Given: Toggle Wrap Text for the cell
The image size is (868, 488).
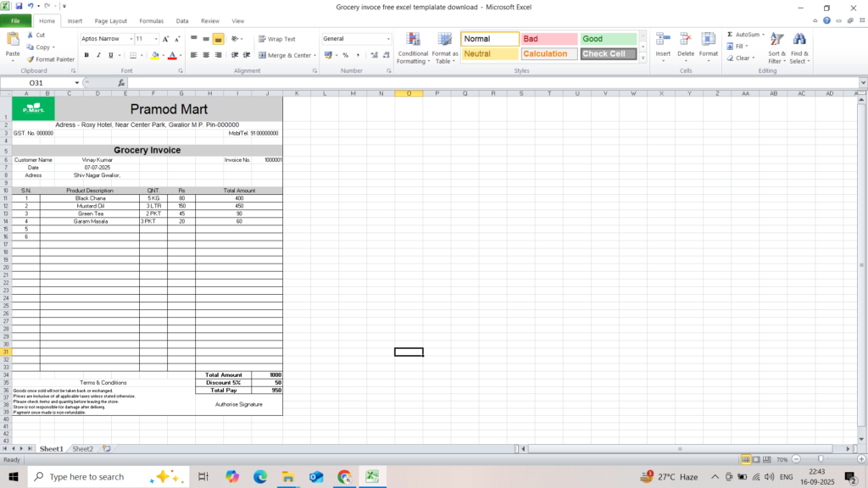Looking at the screenshot, I should pos(276,39).
